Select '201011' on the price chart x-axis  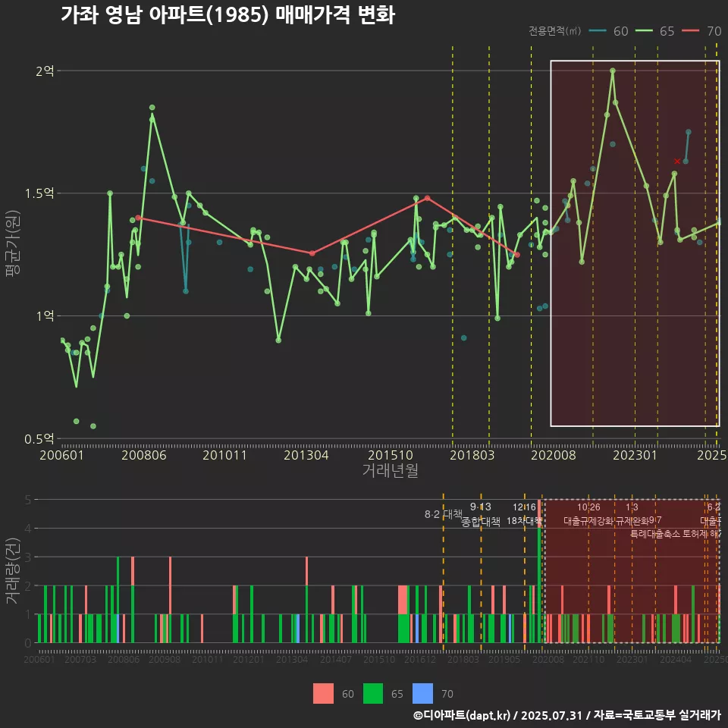(224, 455)
